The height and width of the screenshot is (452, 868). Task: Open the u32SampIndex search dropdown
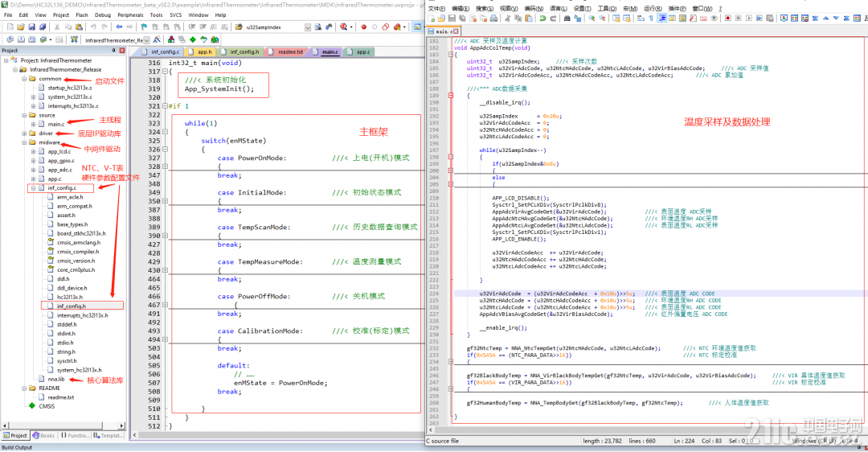[307, 27]
